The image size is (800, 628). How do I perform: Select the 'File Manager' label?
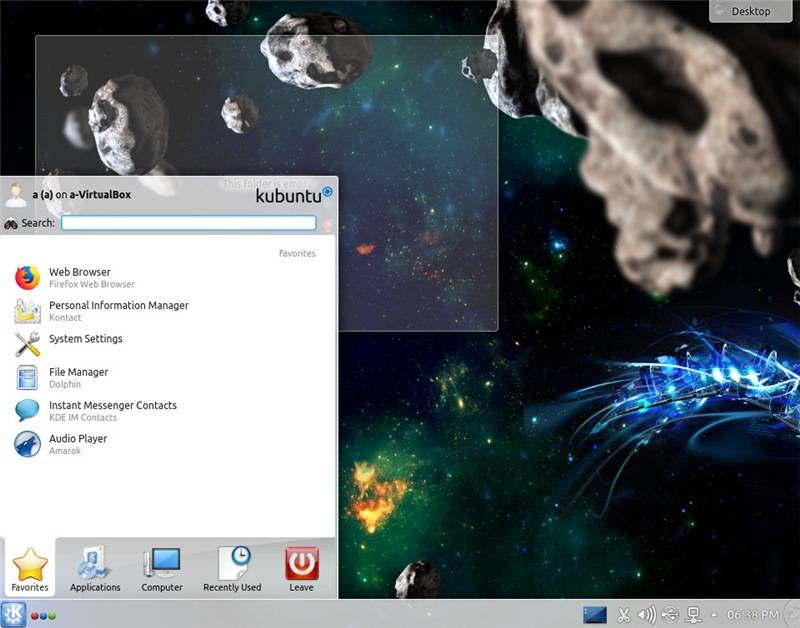[x=79, y=372]
